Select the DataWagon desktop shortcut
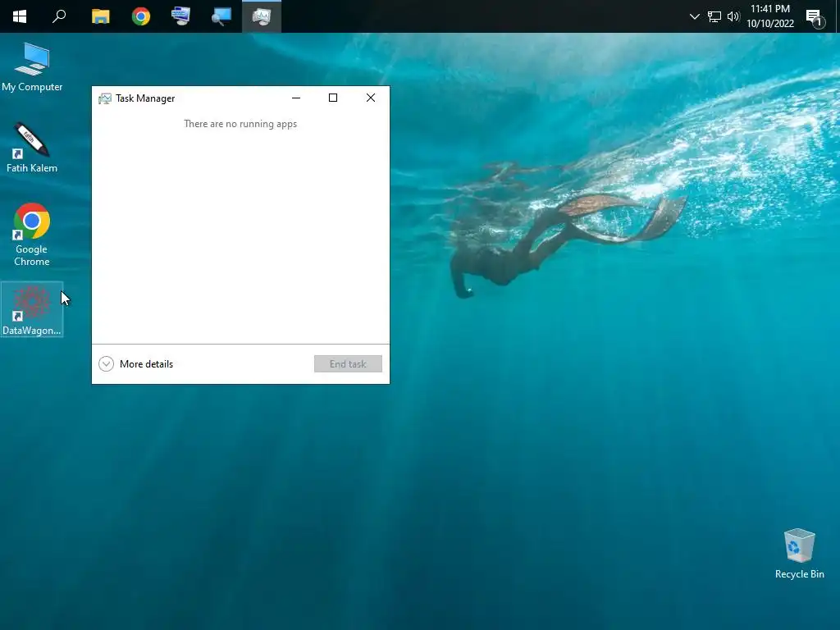The height and width of the screenshot is (630, 840). 32,309
